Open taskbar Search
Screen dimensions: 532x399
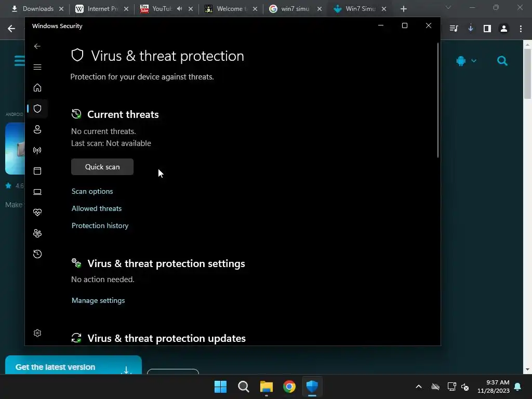243,387
